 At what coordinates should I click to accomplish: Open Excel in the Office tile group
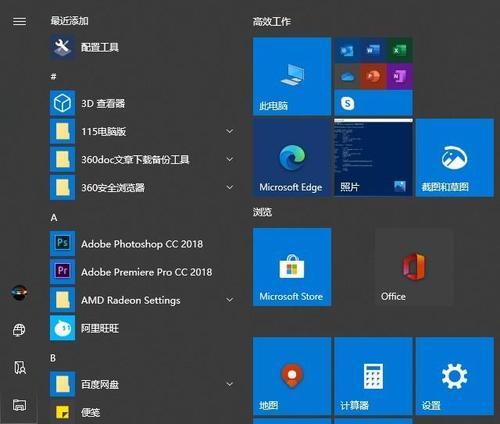pos(399,50)
